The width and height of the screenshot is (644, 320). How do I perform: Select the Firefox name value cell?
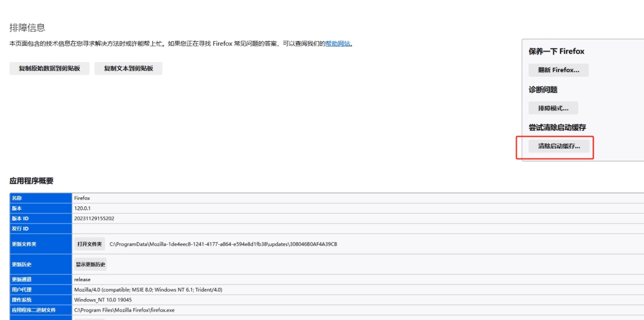pos(358,198)
